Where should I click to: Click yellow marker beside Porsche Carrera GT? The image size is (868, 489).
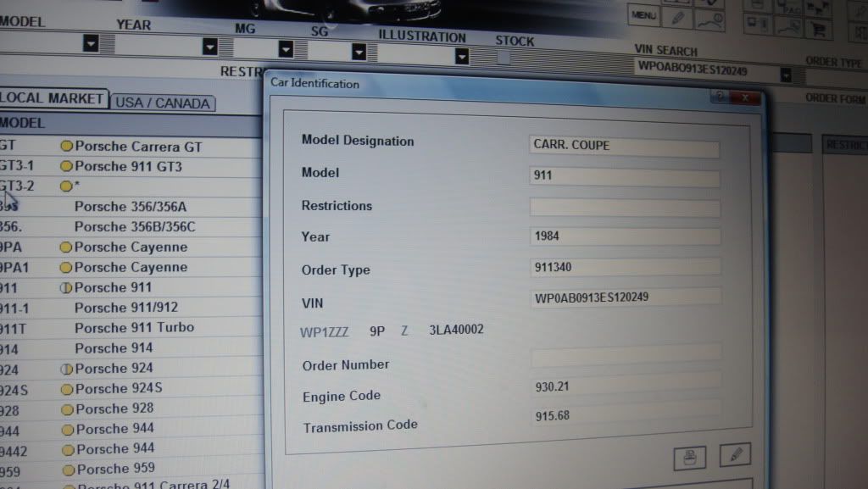pos(66,146)
